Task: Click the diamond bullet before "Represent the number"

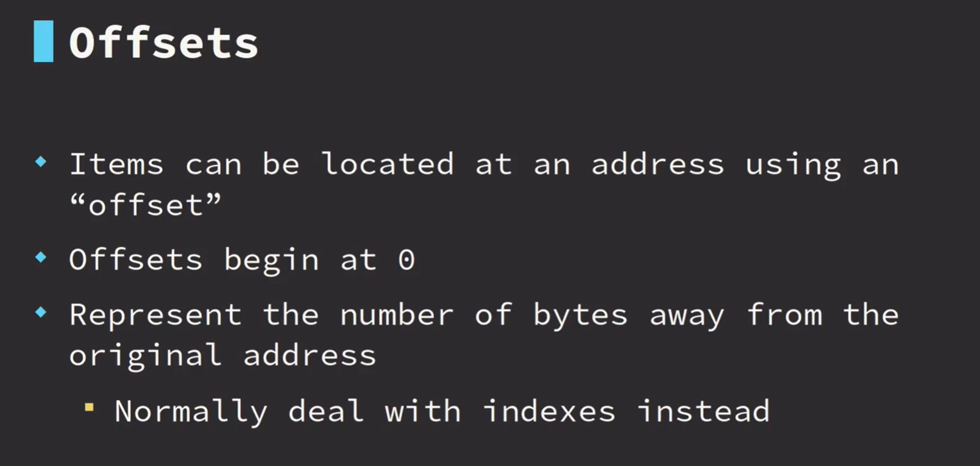Action: coord(41,312)
